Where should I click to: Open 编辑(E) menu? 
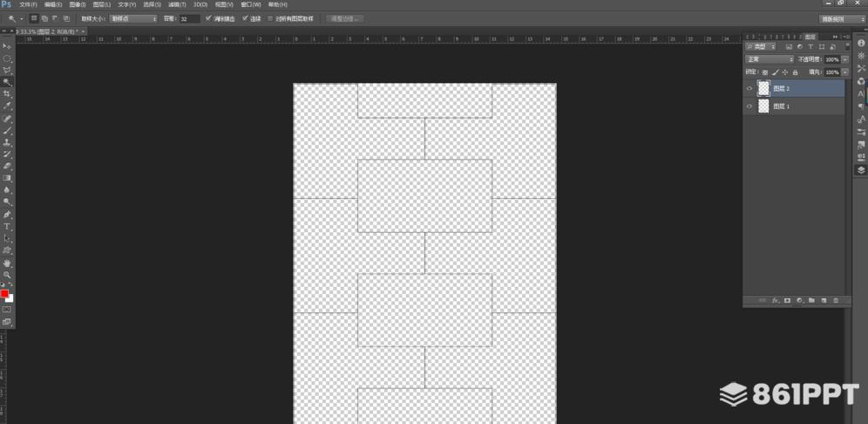53,4
